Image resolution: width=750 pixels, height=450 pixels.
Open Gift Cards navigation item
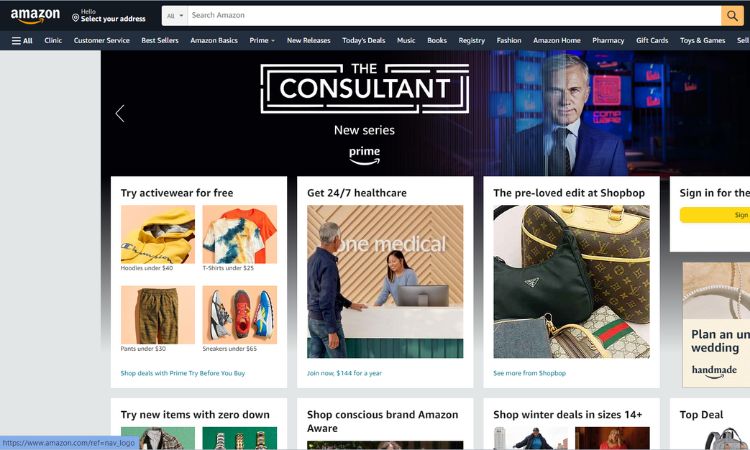[x=652, y=41]
